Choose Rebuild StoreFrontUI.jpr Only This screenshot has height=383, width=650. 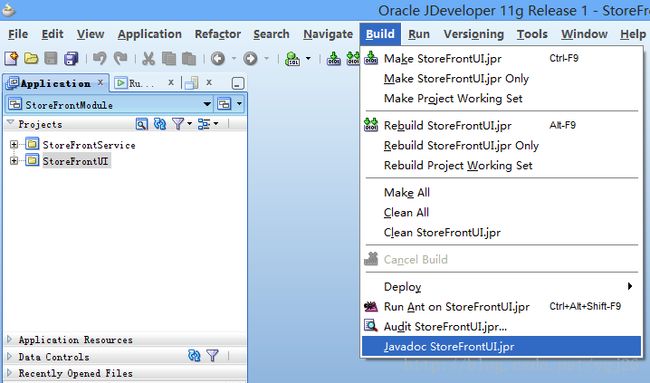(x=501, y=145)
